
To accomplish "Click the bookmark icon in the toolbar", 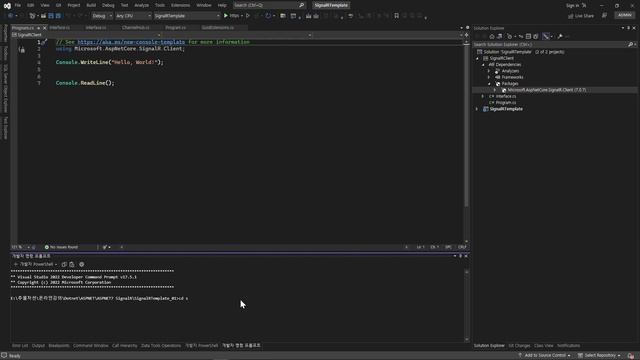I will [x=396, y=16].
